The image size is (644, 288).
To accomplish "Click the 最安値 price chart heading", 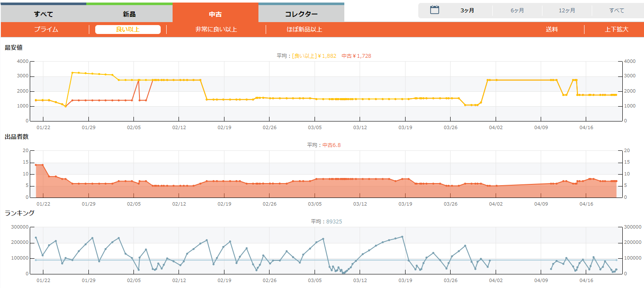I will [14, 48].
